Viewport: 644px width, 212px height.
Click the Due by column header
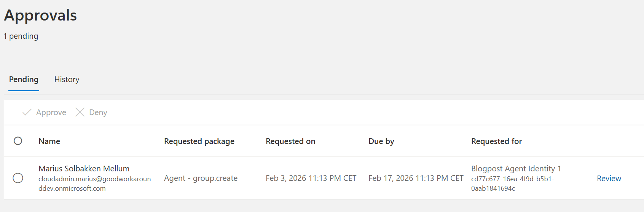[381, 141]
